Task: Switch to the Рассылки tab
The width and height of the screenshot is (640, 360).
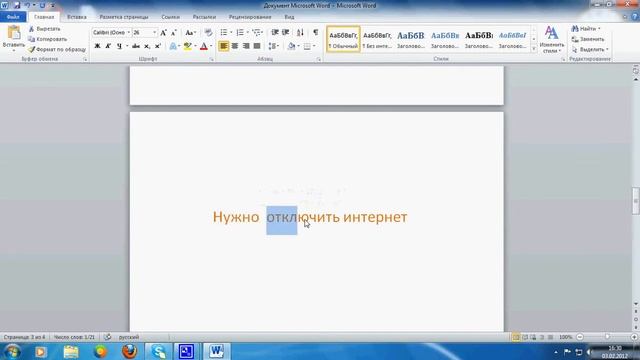Action: click(x=204, y=17)
